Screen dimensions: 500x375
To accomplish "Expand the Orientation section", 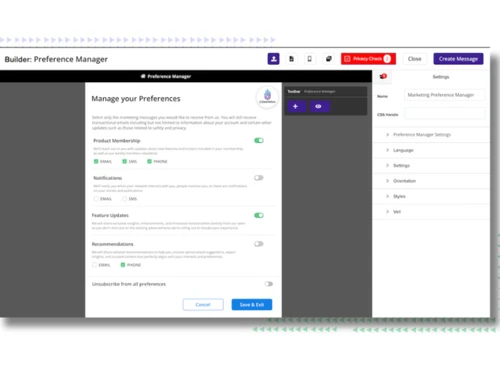I will 431,181.
